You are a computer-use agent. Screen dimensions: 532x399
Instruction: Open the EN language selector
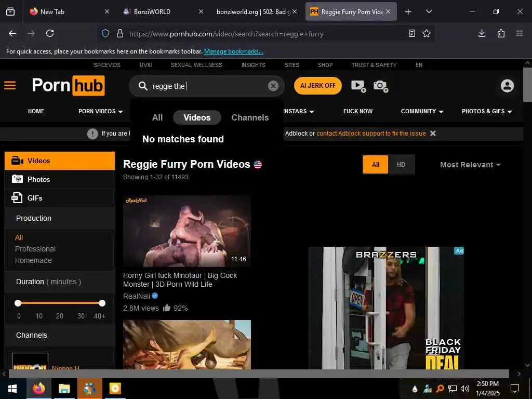pos(419,65)
